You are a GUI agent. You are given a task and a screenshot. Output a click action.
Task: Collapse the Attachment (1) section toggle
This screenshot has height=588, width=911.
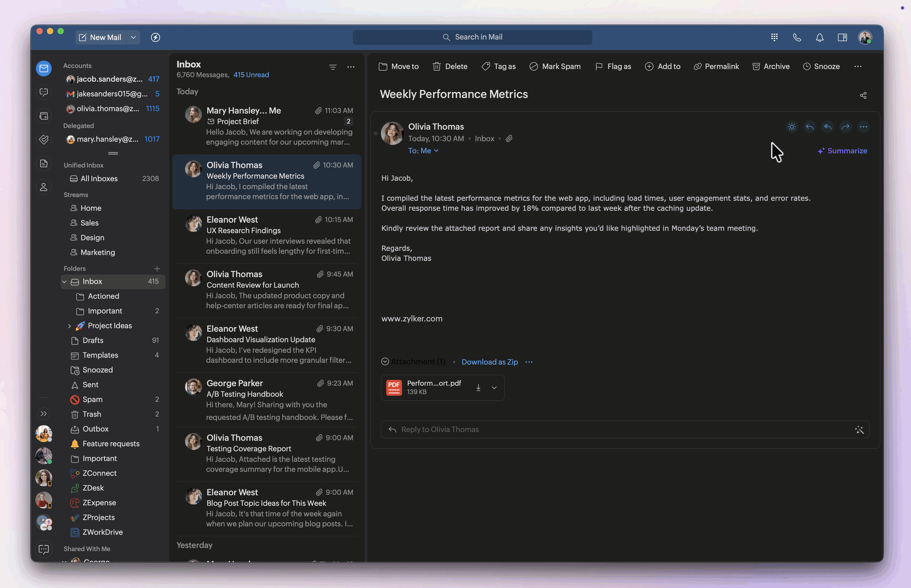point(385,362)
